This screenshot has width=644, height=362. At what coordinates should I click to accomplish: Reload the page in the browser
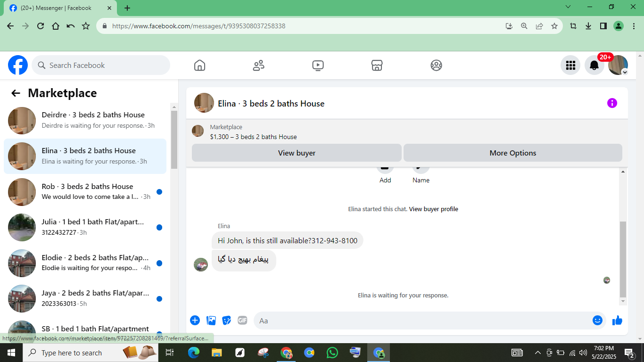pyautogui.click(x=41, y=26)
